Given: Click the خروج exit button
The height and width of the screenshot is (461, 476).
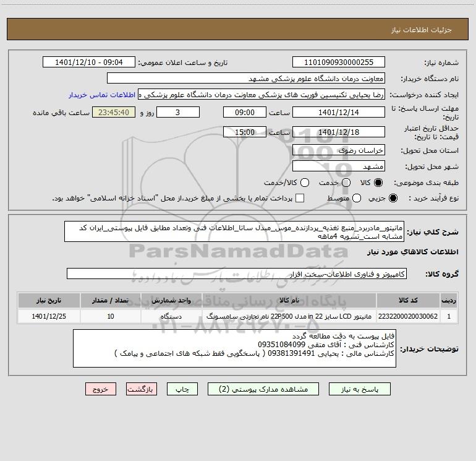Looking at the screenshot, I should (101, 389).
